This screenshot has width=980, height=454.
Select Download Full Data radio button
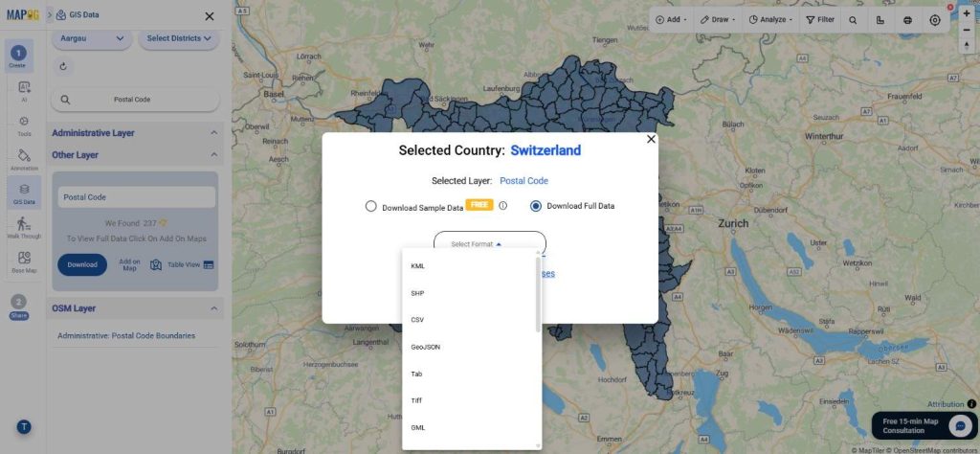click(x=536, y=206)
